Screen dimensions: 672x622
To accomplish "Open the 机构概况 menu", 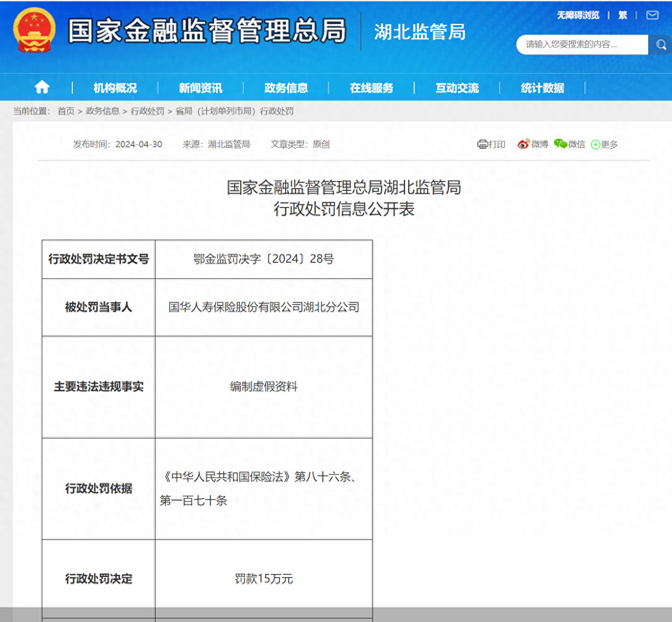I will [x=115, y=88].
